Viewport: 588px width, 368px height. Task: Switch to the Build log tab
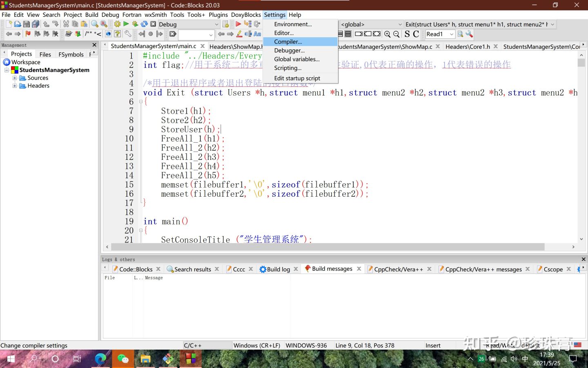[278, 269]
